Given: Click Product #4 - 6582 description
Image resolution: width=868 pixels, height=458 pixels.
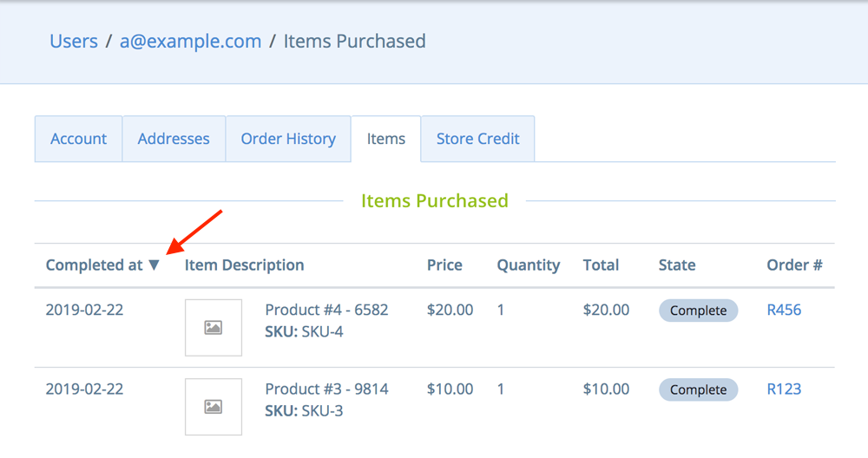Looking at the screenshot, I should (x=326, y=310).
